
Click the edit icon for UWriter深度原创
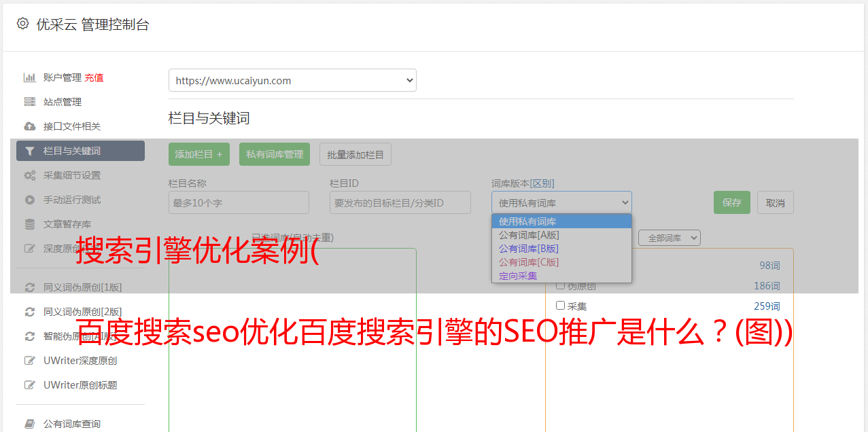(29, 361)
